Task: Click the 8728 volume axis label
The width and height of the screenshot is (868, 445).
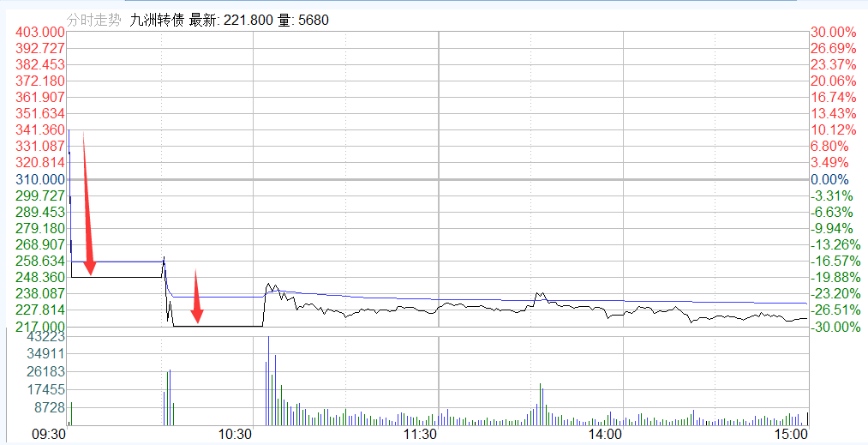Action: pyautogui.click(x=51, y=407)
